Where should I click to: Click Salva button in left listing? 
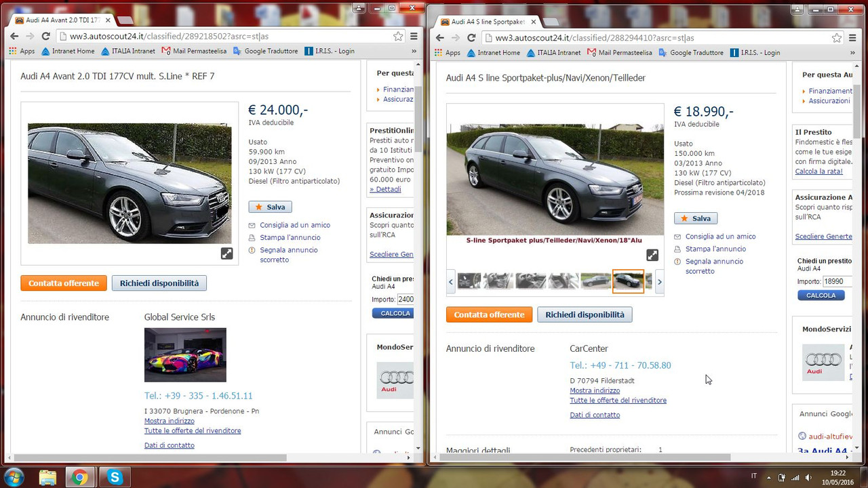click(x=270, y=207)
